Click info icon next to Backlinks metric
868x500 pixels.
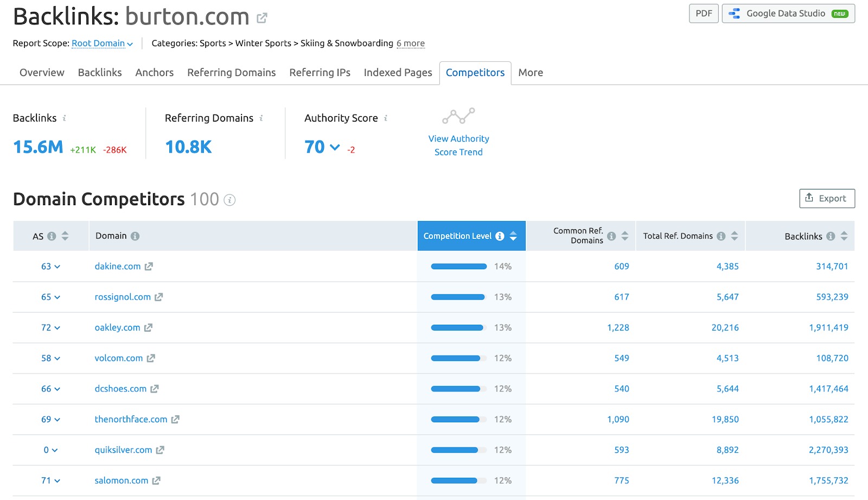65,118
